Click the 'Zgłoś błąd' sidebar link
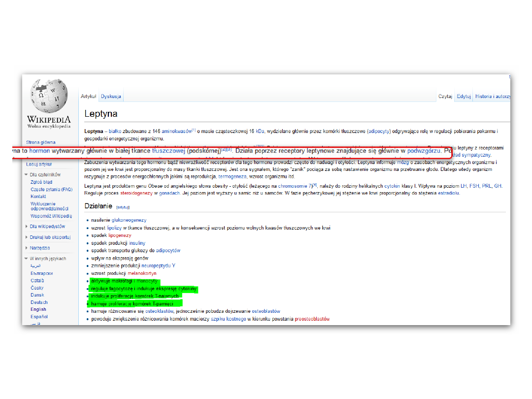 click(x=41, y=182)
